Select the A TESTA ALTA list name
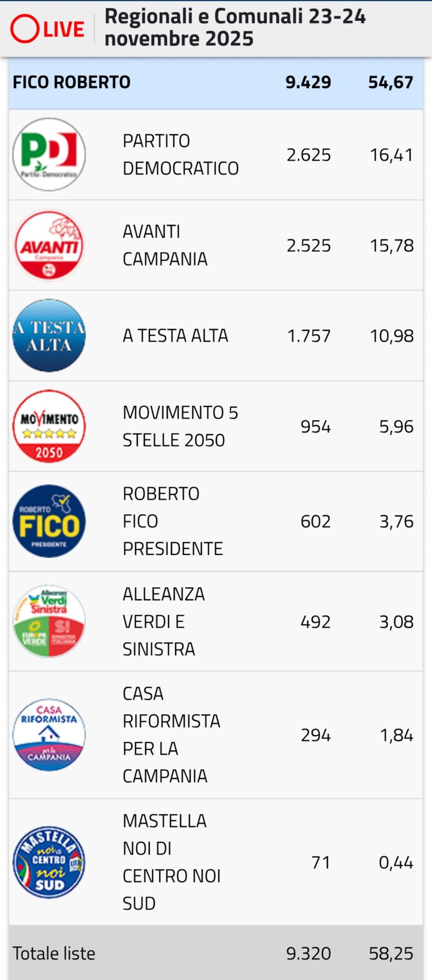 [x=175, y=336]
